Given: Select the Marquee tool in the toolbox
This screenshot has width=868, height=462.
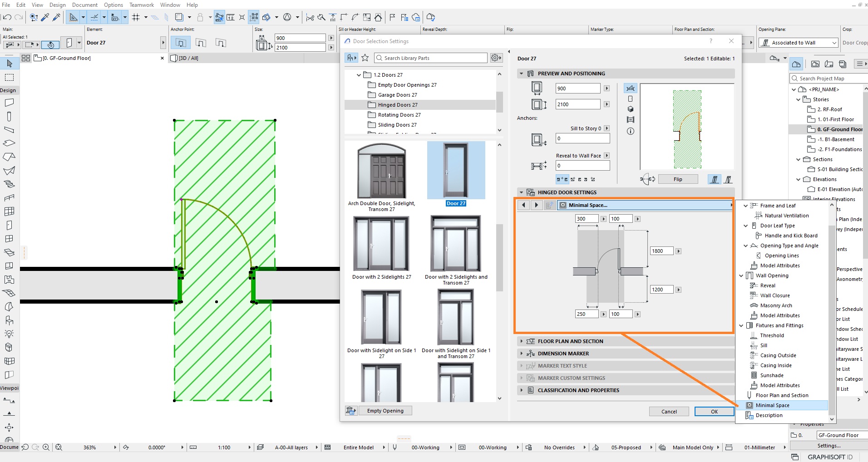Looking at the screenshot, I should (9, 77).
